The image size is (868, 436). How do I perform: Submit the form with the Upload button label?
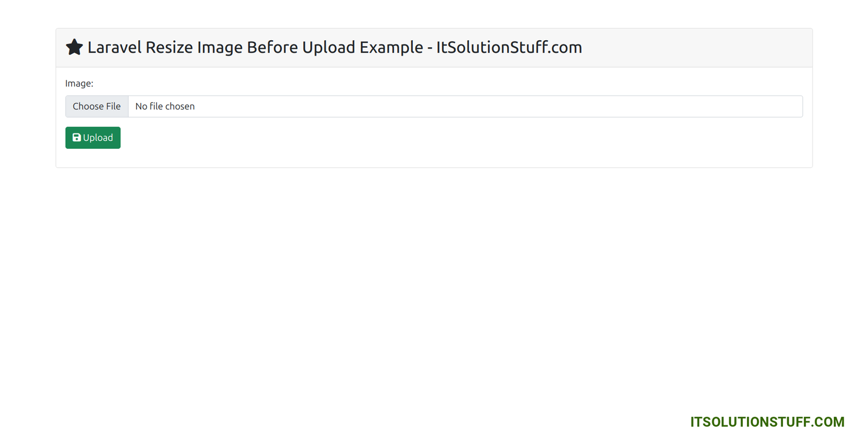click(x=98, y=138)
